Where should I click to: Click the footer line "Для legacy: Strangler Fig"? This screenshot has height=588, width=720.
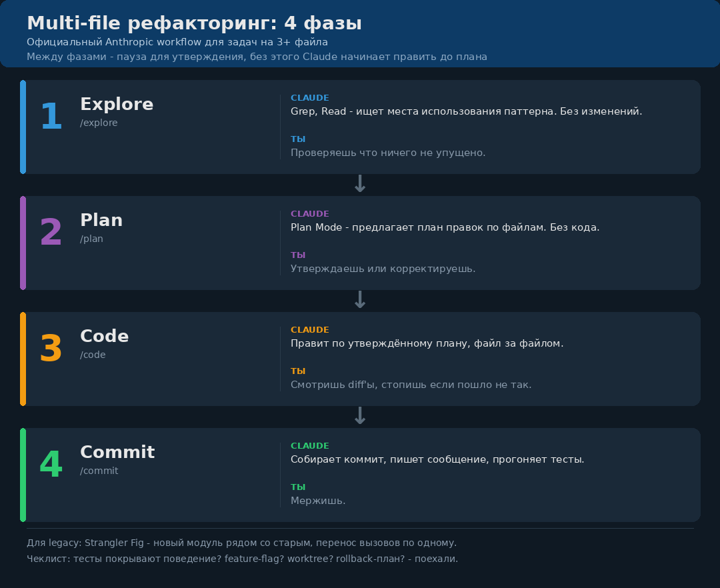pyautogui.click(x=241, y=543)
